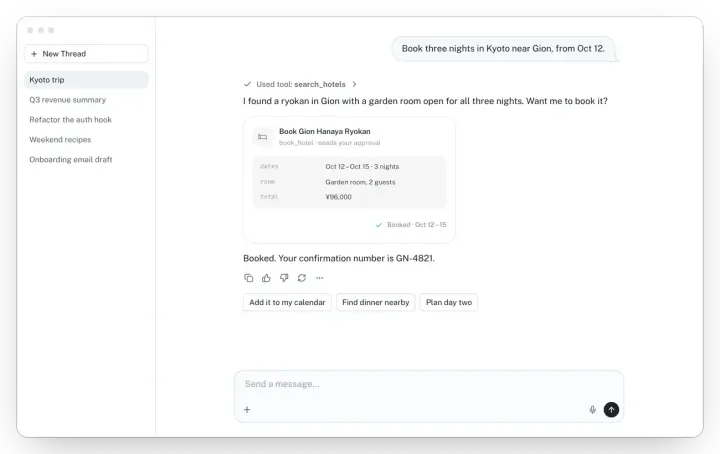This screenshot has width=720, height=454.
Task: Click the Garden room, 2 guests value
Action: tap(360, 182)
